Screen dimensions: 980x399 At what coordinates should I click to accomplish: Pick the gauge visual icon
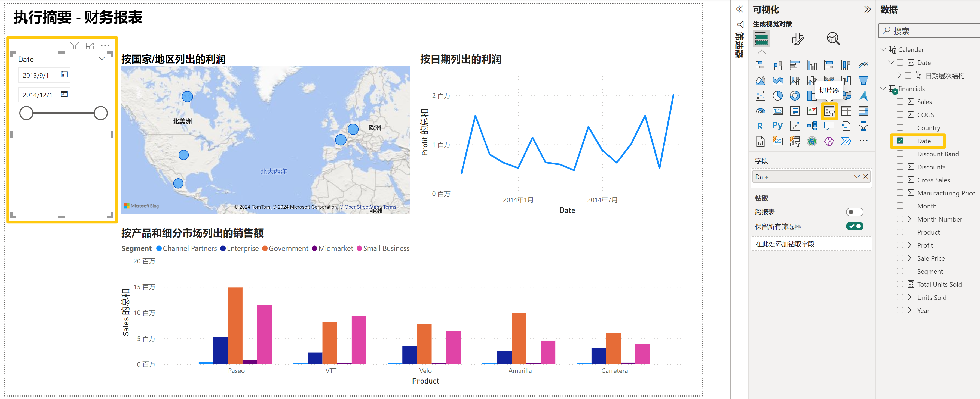pos(760,111)
